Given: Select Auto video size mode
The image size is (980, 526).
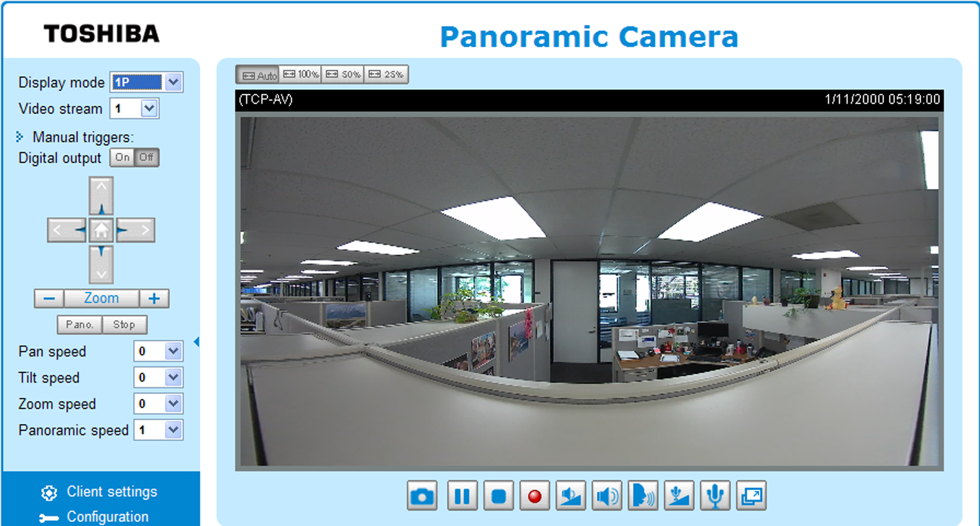Looking at the screenshot, I should point(258,75).
